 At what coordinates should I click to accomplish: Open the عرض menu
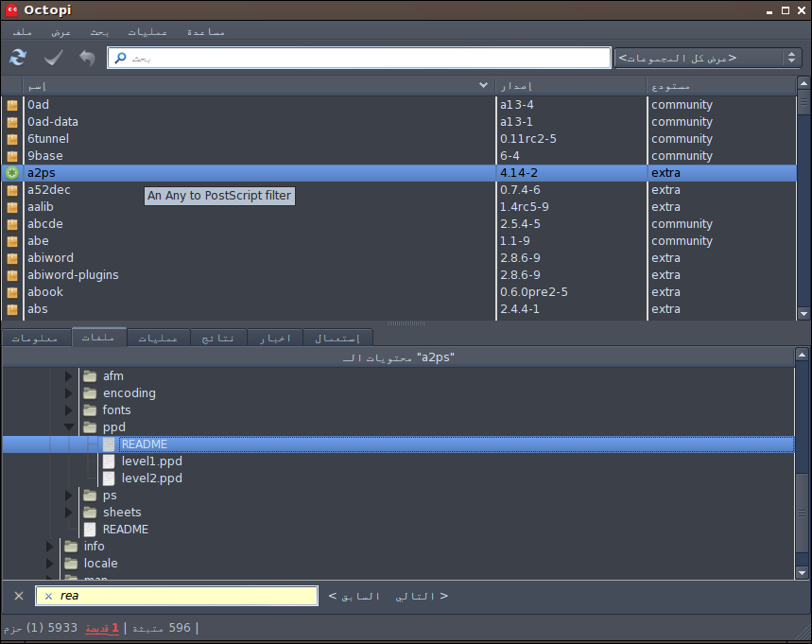(x=60, y=32)
